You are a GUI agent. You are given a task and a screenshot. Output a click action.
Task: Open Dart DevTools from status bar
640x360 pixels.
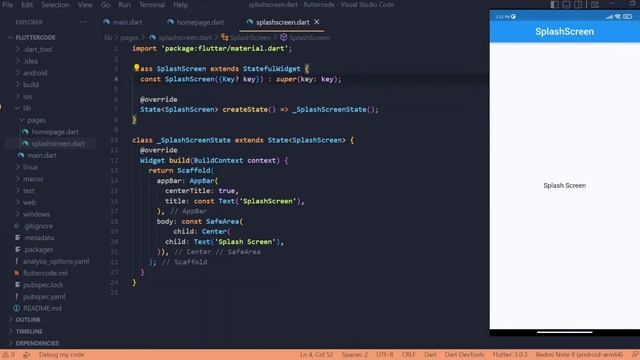click(x=464, y=355)
